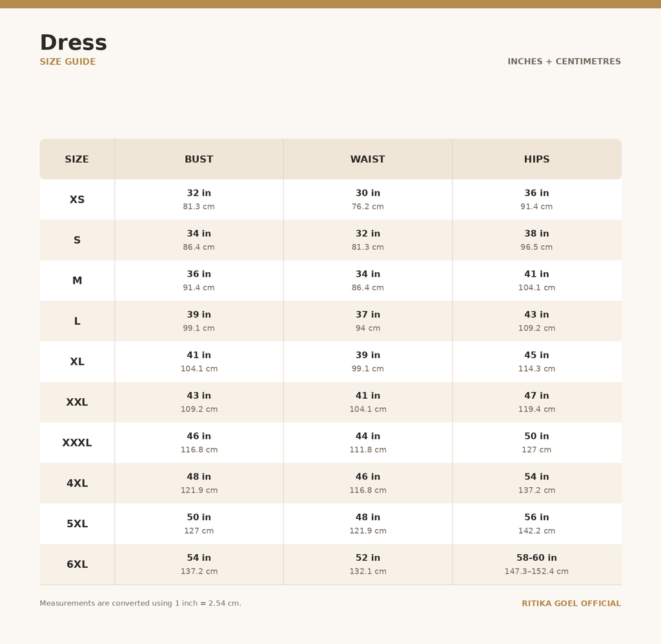Click the INCHES + CENTIMETRES label

(x=564, y=61)
